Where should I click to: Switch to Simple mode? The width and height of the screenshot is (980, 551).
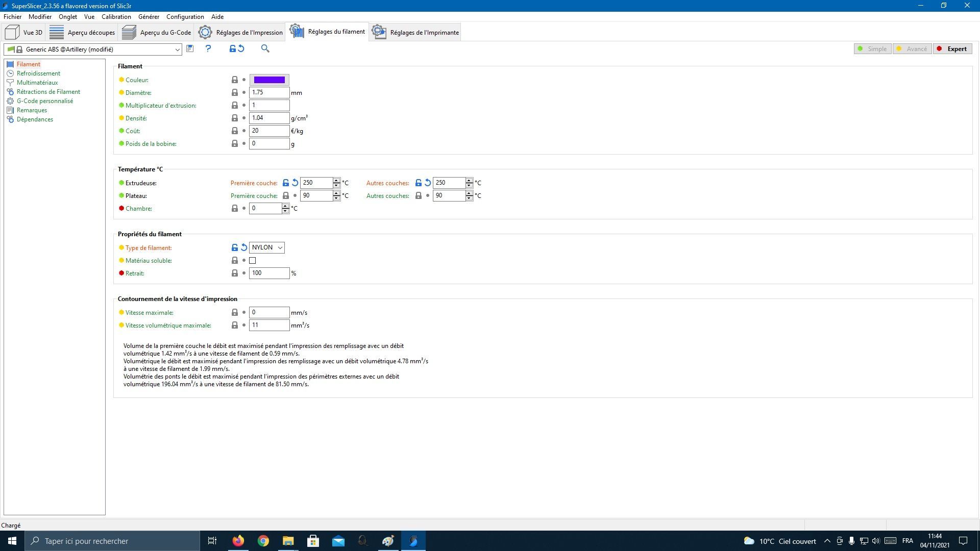(873, 49)
